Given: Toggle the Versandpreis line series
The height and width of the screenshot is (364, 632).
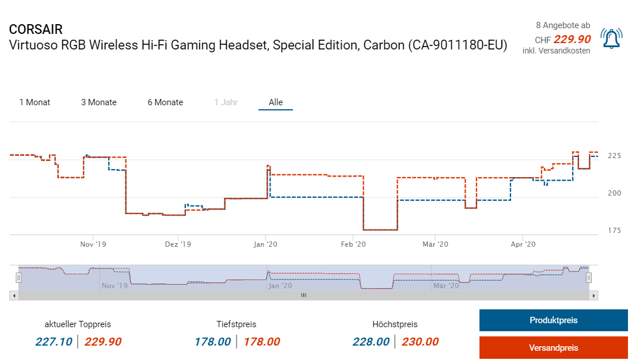Looking at the screenshot, I should 553,348.
